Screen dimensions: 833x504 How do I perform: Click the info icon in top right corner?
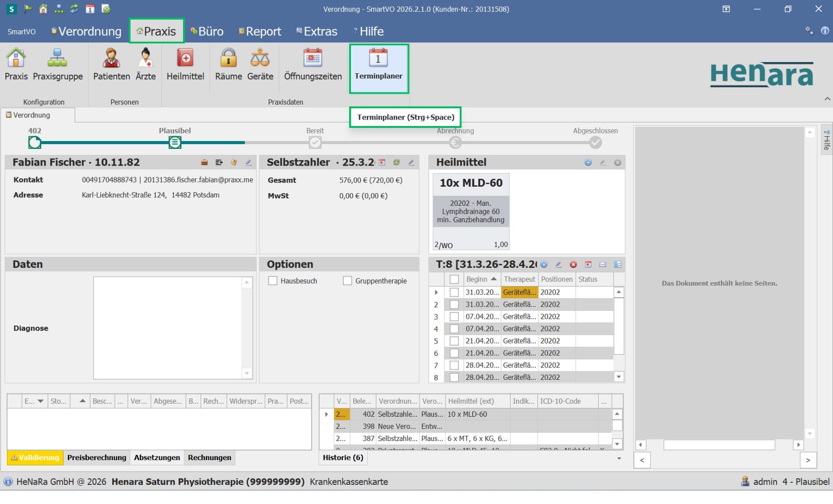click(825, 31)
